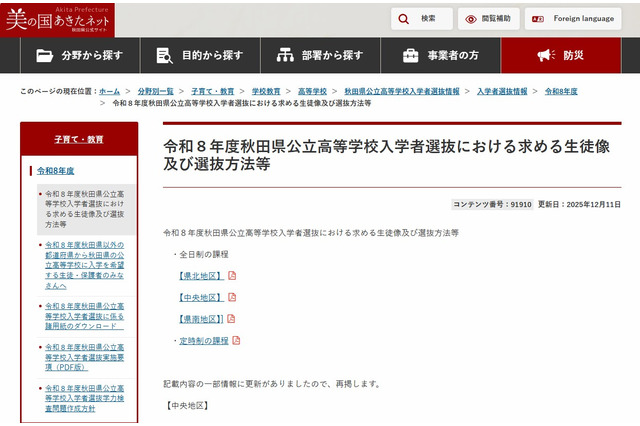Go to ホーム in the breadcrumb

click(109, 91)
